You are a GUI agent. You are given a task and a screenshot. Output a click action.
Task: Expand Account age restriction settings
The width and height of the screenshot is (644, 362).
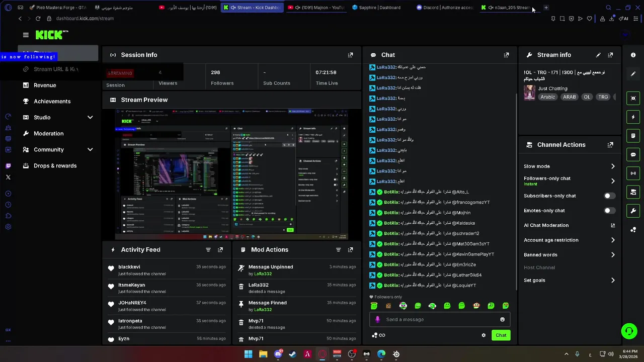[x=613, y=240]
